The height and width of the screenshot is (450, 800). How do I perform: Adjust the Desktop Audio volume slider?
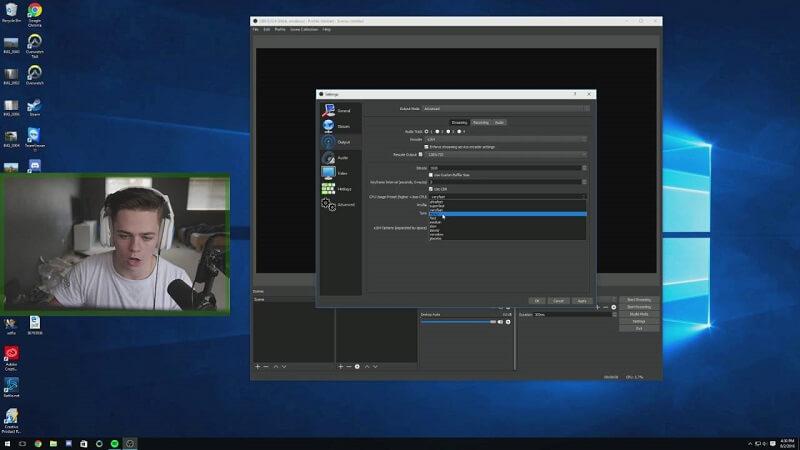point(458,322)
